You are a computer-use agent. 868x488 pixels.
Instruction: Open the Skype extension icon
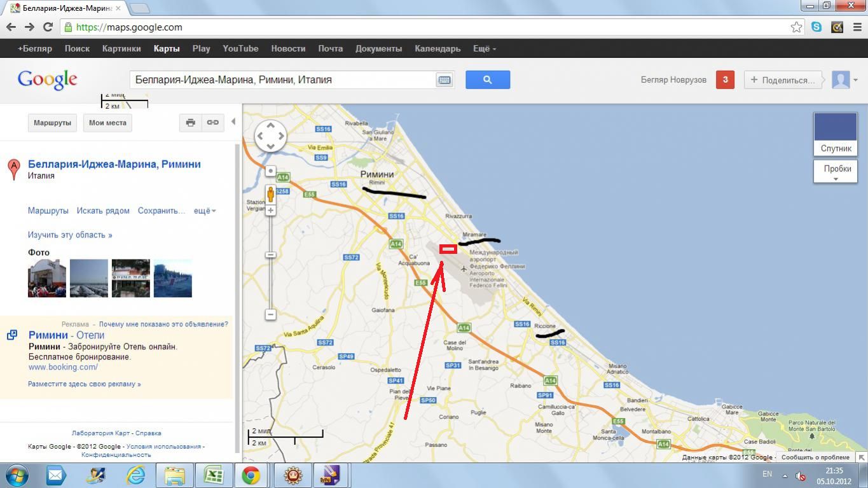click(x=816, y=27)
